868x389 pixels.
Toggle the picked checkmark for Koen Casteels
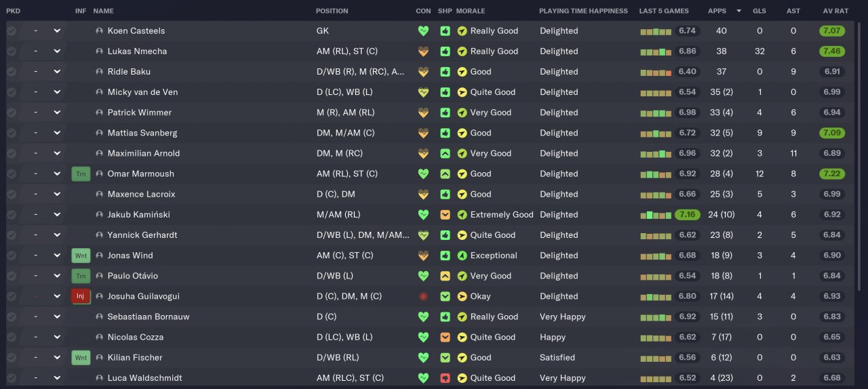click(x=12, y=31)
